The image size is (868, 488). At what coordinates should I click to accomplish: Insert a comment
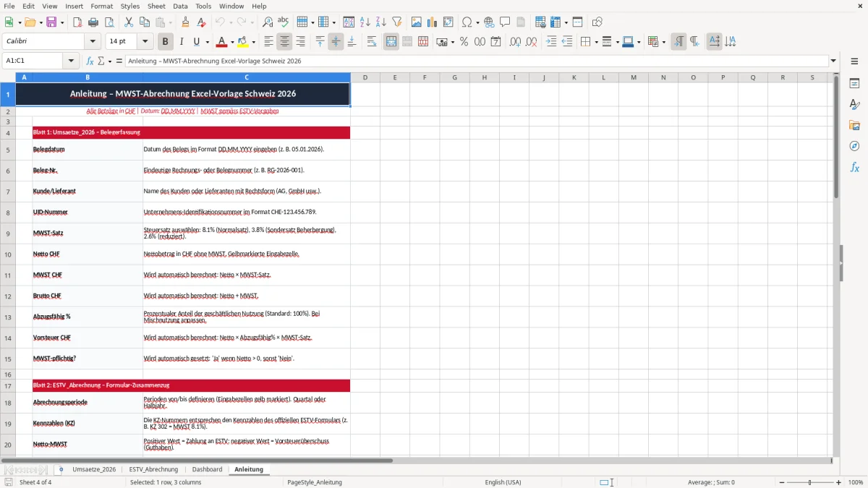505,22
